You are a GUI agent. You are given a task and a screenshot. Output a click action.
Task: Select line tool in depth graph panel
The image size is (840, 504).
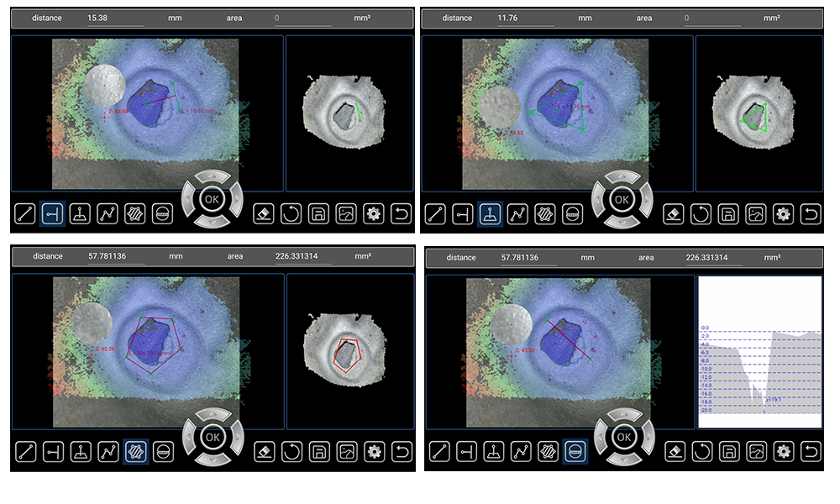[439, 452]
